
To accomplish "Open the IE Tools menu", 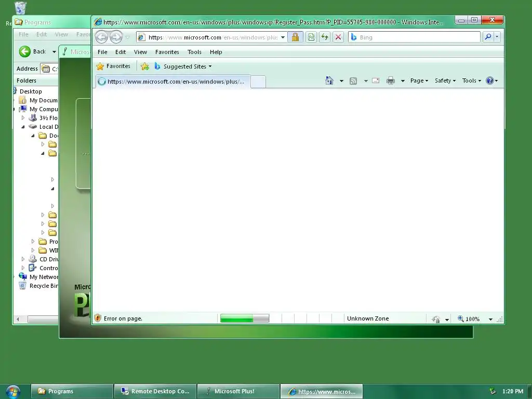I will (194, 52).
